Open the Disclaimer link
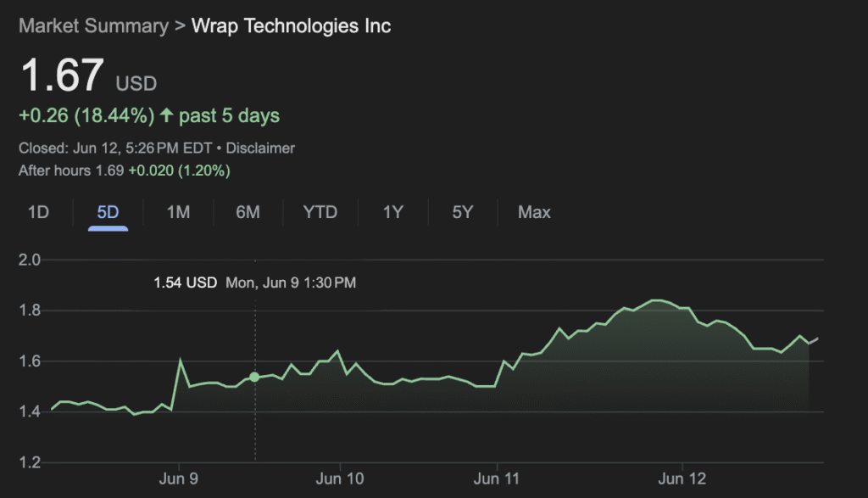Screen dimensions: 868x498 pos(260,148)
